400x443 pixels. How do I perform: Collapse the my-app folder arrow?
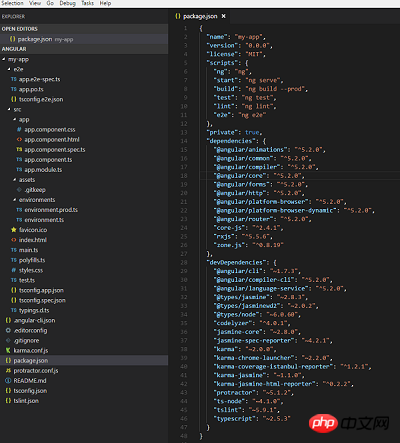pos(4,59)
